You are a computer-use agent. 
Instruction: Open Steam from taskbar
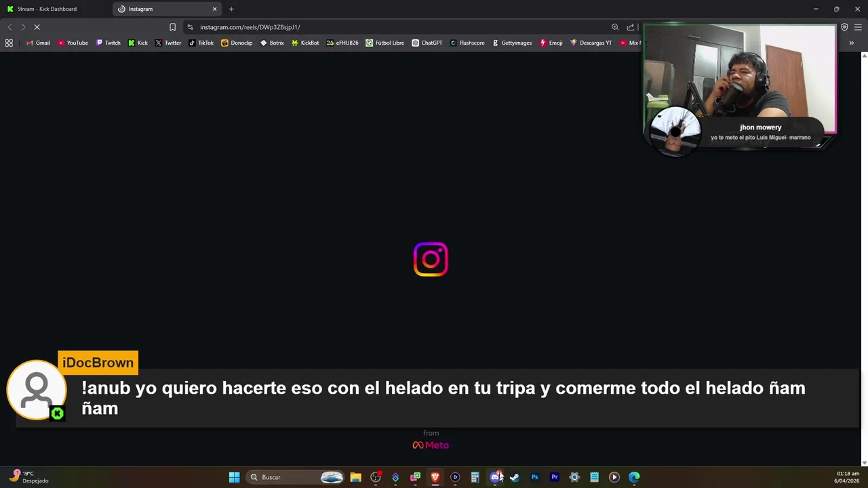[x=515, y=477]
